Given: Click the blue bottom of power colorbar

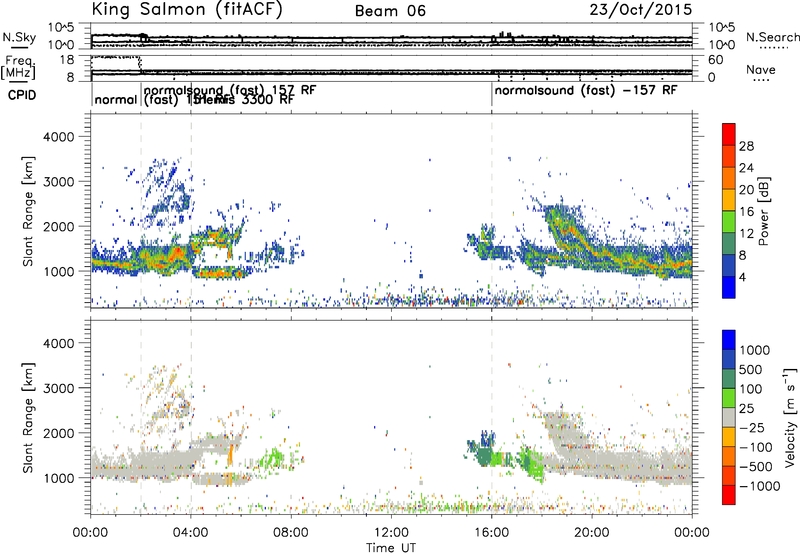Looking at the screenshot, I should pos(729,287).
